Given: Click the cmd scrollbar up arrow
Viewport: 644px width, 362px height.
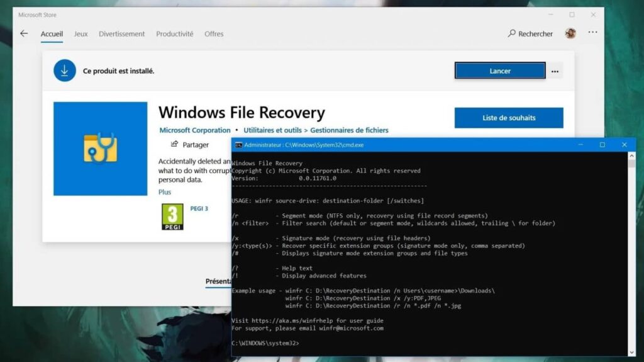Looking at the screenshot, I should pyautogui.click(x=631, y=156).
